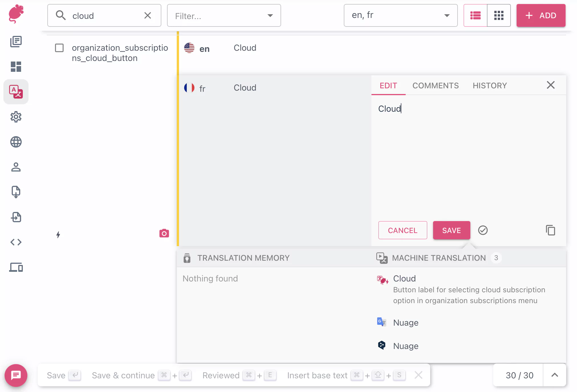Open project Dashboard icon in sidebar
The image size is (577, 392).
(x=16, y=67)
